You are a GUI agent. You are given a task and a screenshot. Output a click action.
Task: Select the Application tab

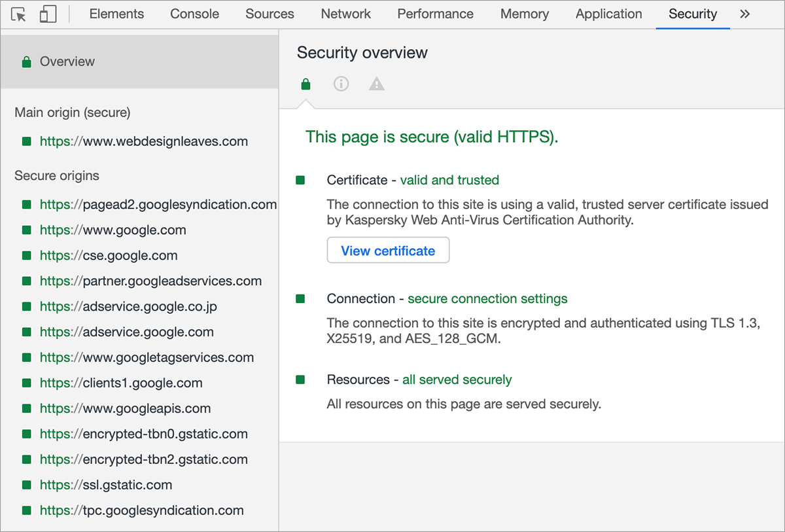(608, 14)
